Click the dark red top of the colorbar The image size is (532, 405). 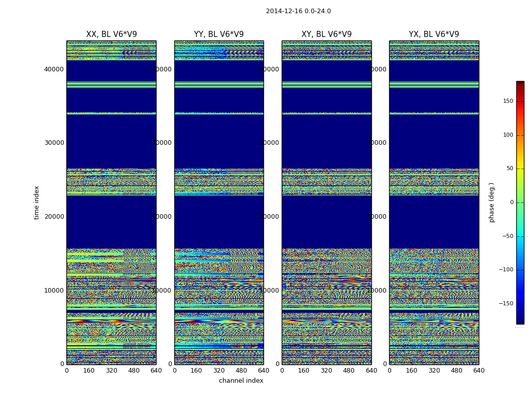(x=520, y=84)
